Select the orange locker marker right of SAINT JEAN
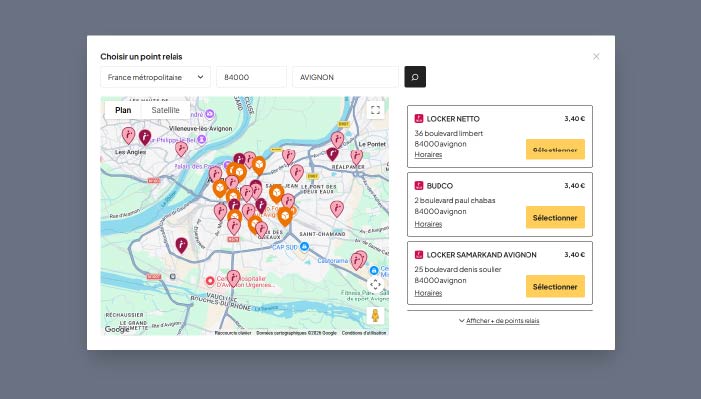Screen dimensions: 701x399 click(x=276, y=193)
